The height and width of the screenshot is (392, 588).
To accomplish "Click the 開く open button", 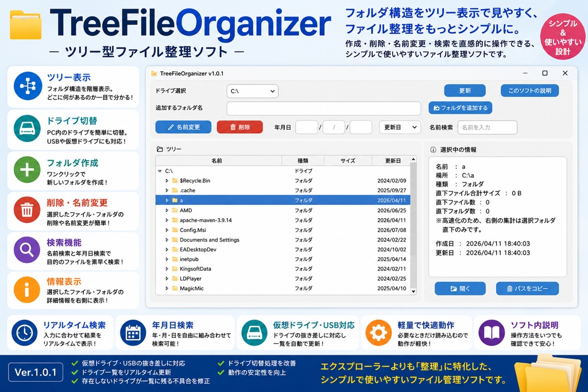I will pyautogui.click(x=460, y=289).
